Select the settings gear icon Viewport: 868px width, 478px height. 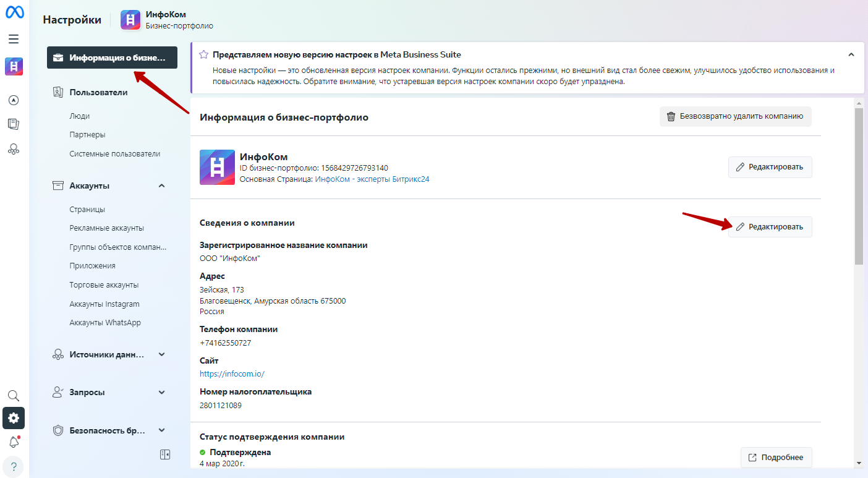click(x=14, y=418)
